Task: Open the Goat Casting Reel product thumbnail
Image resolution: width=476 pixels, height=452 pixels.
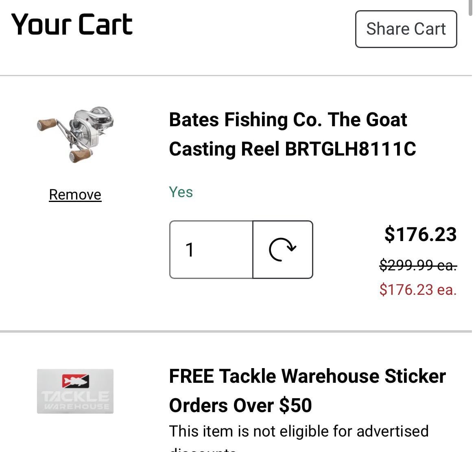Action: (x=75, y=135)
